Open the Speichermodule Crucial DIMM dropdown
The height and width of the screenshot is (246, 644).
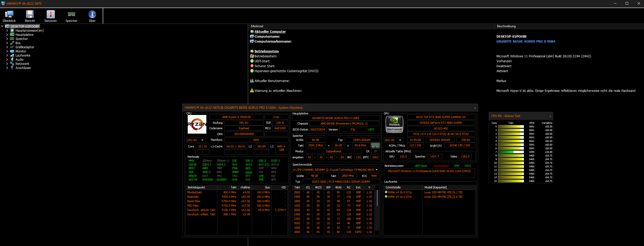point(336,170)
